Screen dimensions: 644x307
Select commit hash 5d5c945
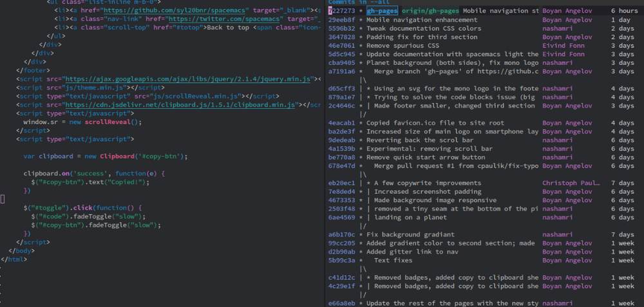click(x=342, y=54)
